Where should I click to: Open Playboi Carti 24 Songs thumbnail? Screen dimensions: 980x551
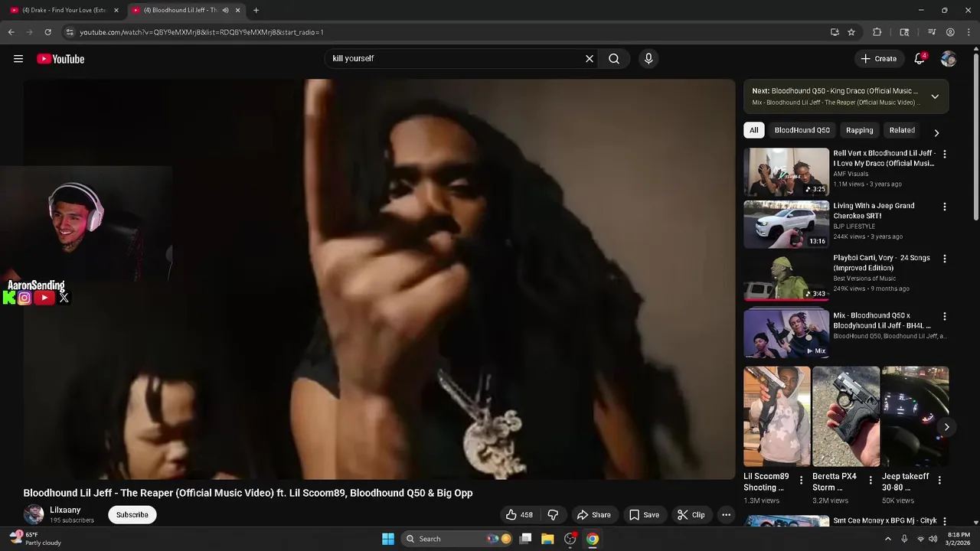[x=786, y=276]
